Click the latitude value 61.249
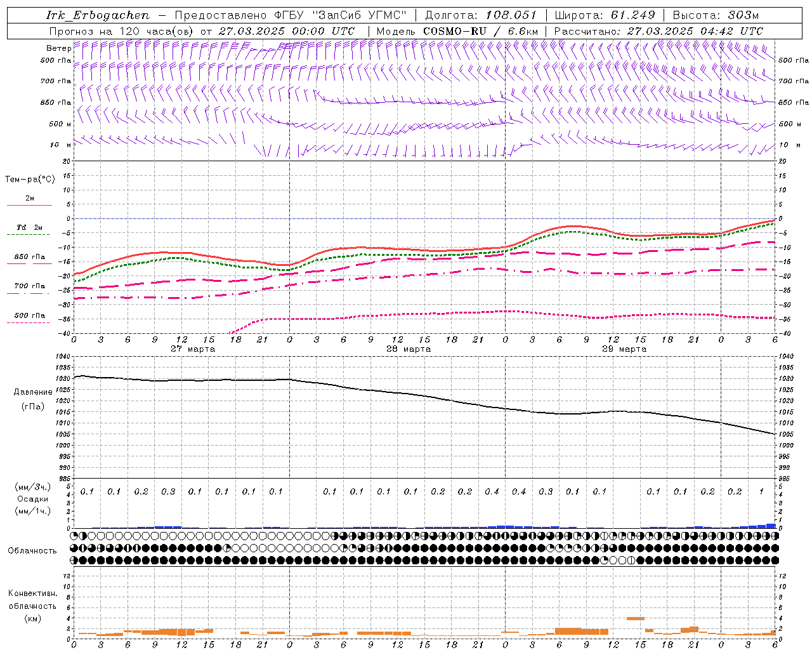This screenshot has height=650, width=812. point(632,15)
